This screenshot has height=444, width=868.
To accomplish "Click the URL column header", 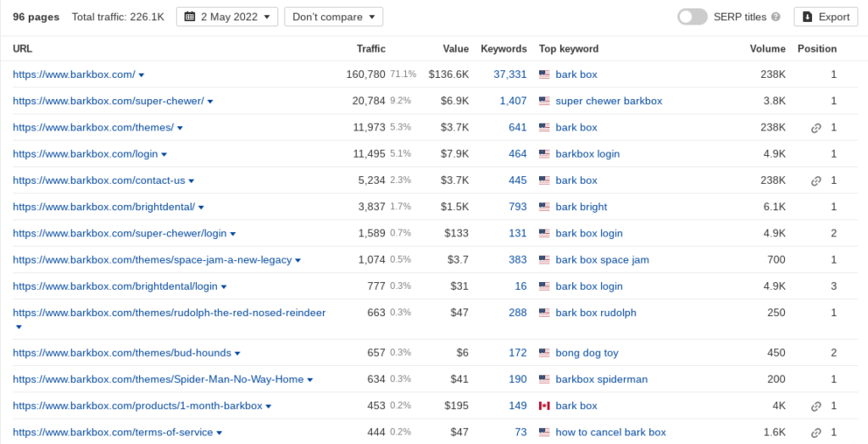I will [22, 48].
